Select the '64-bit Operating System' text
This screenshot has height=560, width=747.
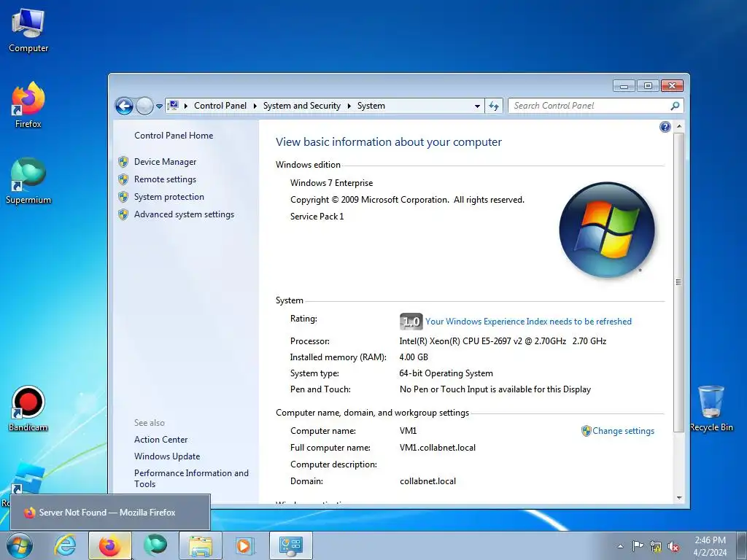(446, 373)
